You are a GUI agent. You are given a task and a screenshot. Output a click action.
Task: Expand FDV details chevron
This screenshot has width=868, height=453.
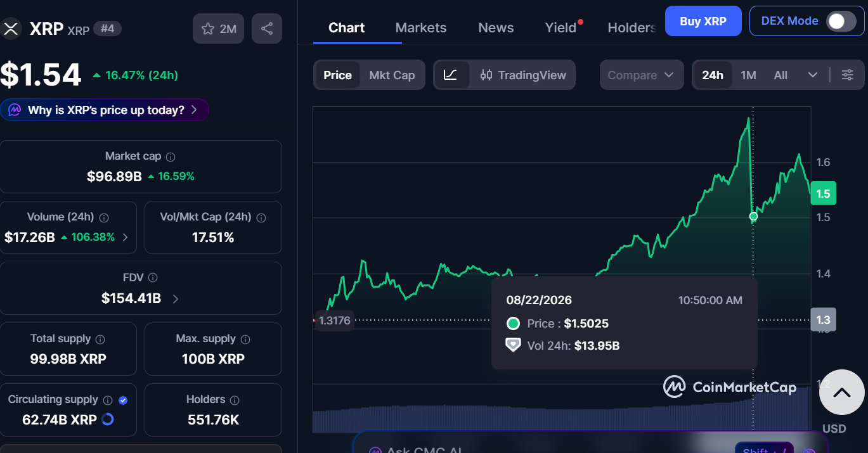(176, 298)
